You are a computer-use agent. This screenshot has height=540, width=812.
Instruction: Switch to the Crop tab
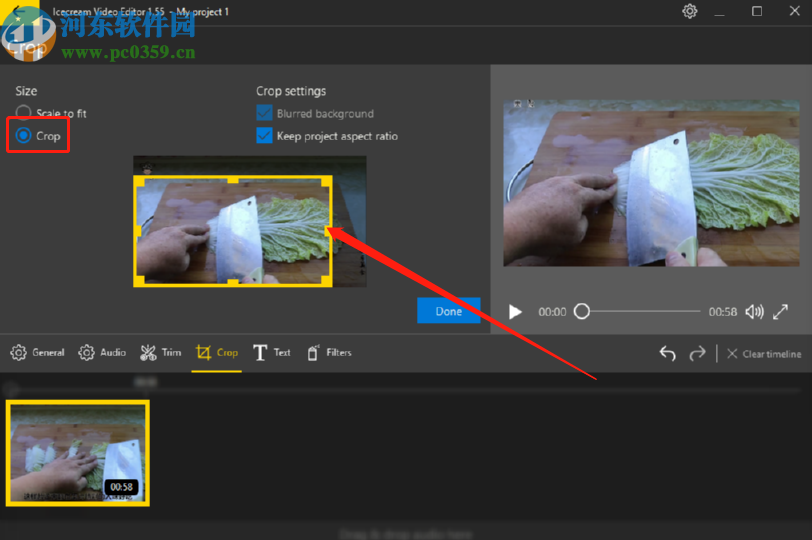pos(216,353)
